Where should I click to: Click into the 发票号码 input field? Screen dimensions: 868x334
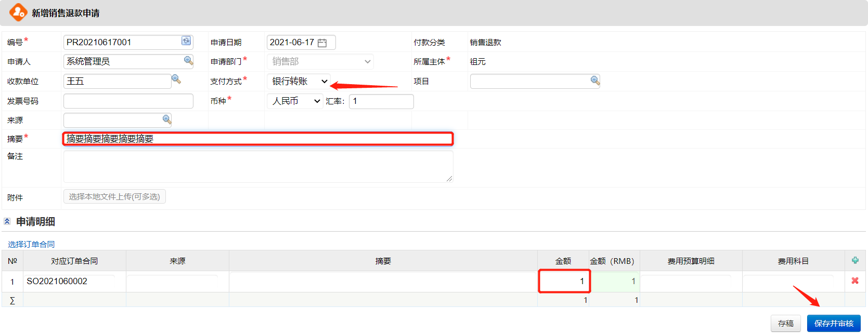(x=128, y=101)
